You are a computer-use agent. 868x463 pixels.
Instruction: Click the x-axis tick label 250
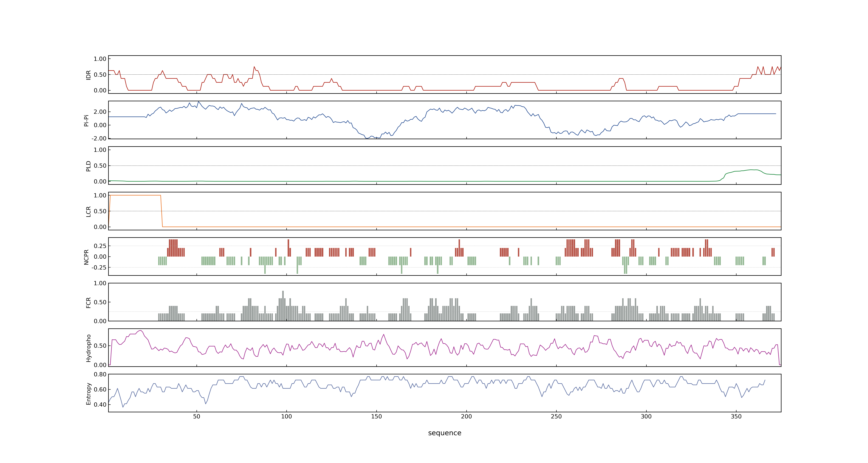(556, 416)
